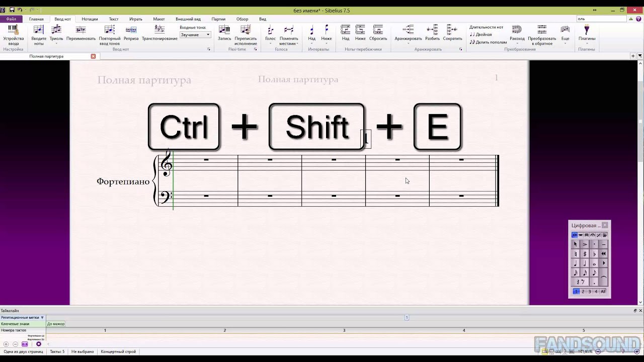Toggle the keypad tenuto key

604,244
